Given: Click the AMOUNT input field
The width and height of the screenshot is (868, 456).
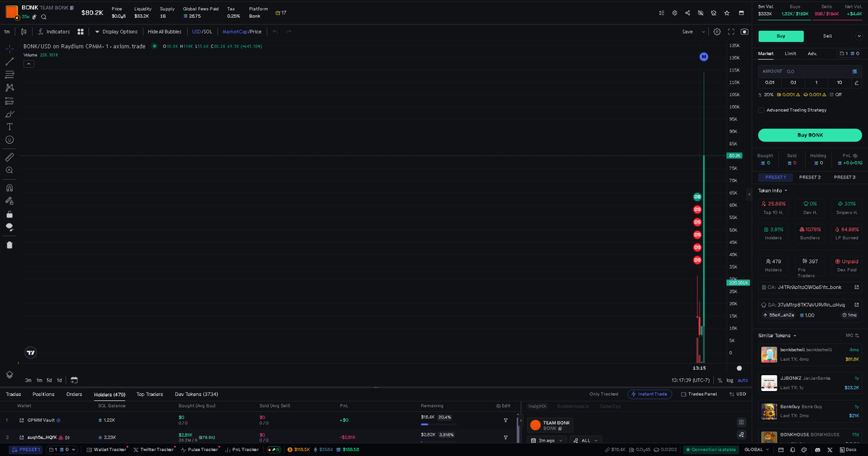Looking at the screenshot, I should pyautogui.click(x=809, y=72).
